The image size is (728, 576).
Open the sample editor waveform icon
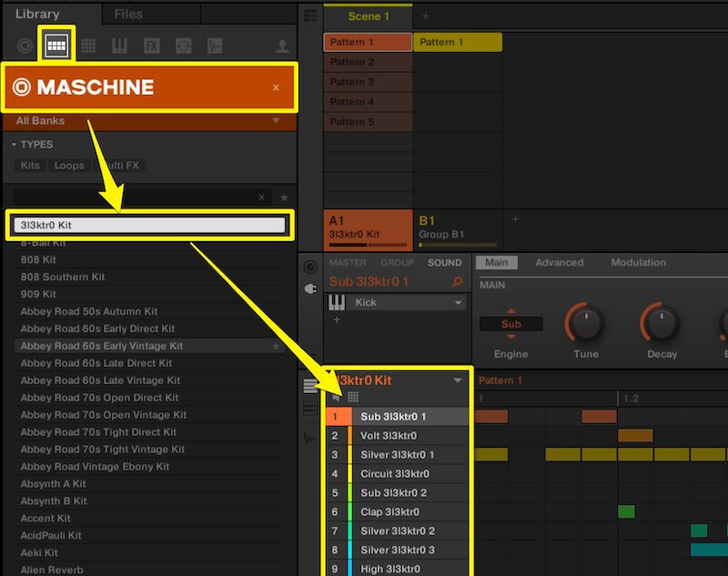[x=309, y=438]
